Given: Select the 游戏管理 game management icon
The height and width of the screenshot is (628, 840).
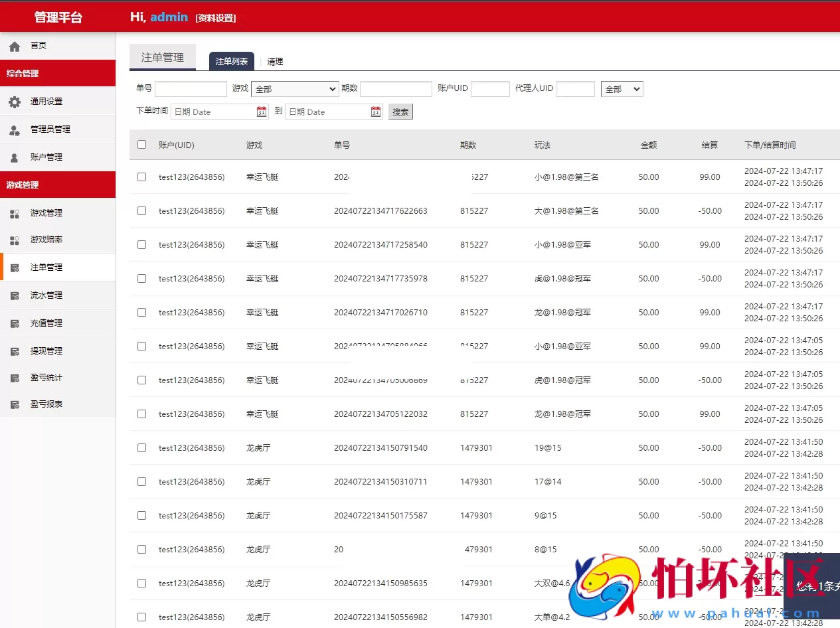Looking at the screenshot, I should click(x=15, y=212).
